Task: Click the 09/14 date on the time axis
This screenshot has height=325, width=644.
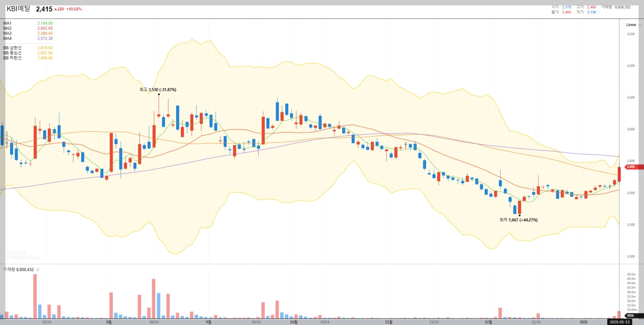Action: click(x=256, y=322)
